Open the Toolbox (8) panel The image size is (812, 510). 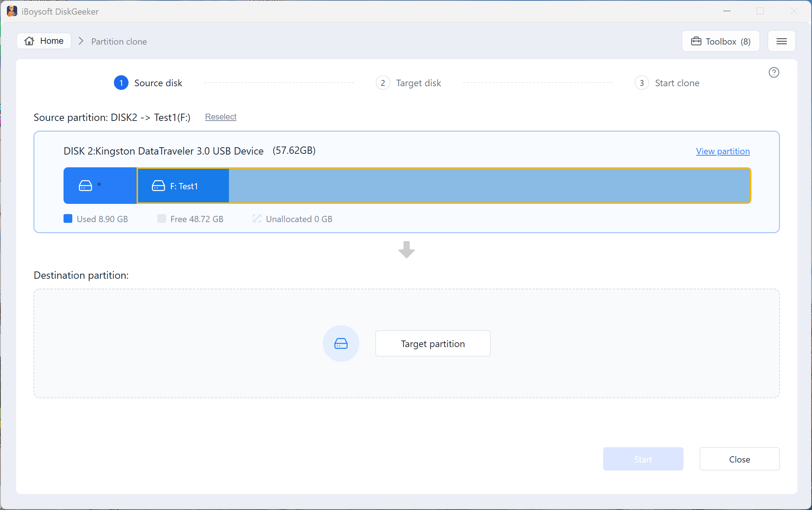coord(721,41)
